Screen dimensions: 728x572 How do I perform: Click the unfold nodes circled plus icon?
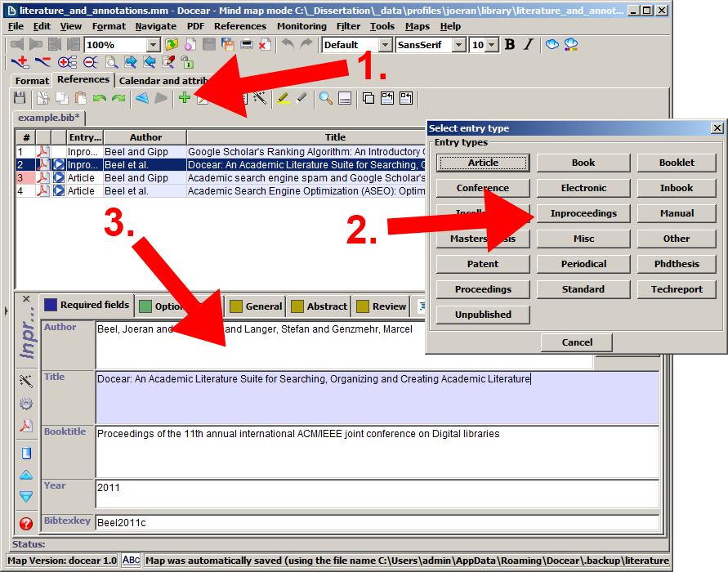click(67, 62)
